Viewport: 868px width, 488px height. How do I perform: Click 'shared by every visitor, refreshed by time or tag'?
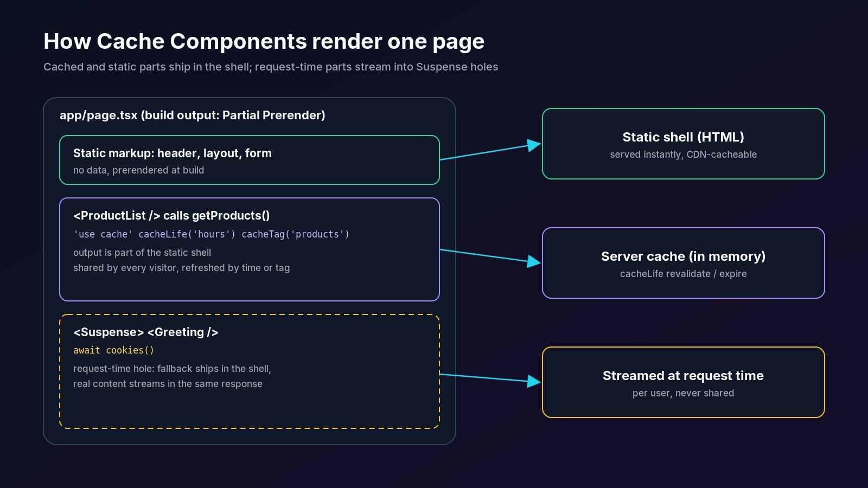(181, 268)
